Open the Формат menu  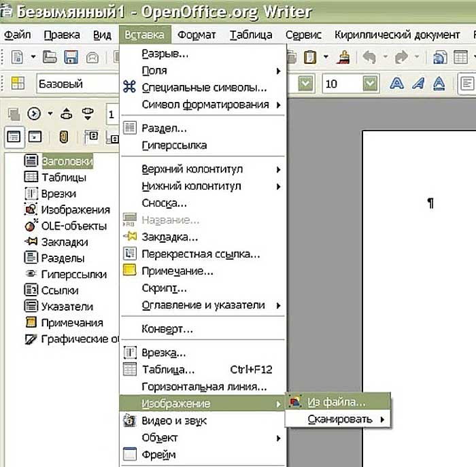coord(197,35)
